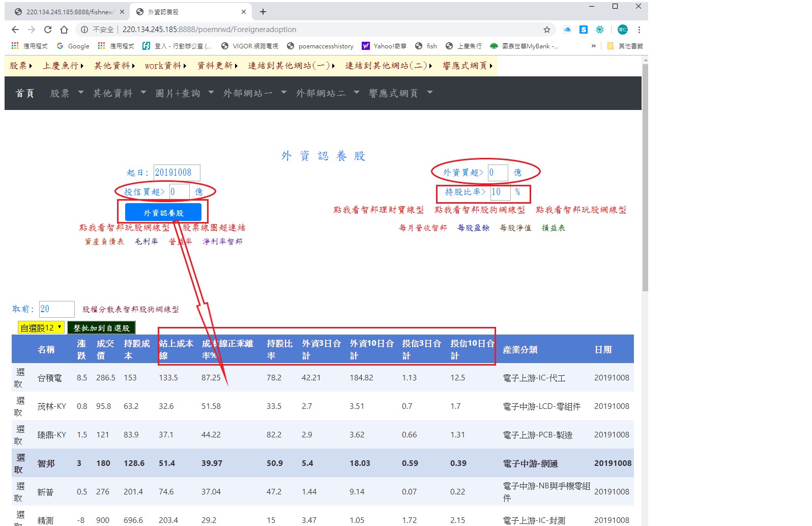Click 整批加到自選股 button
812x526 pixels.
[x=102, y=328]
